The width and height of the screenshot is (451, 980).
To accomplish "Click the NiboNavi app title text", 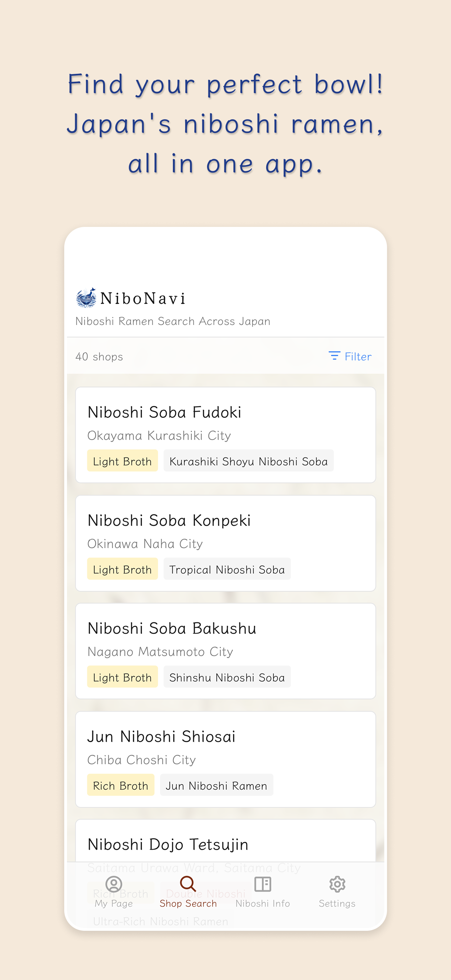I will [x=143, y=298].
